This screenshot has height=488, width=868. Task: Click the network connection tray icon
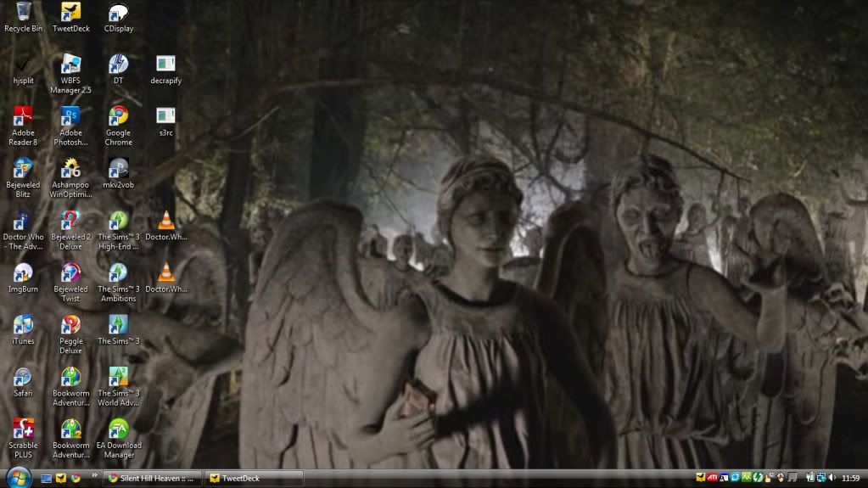[x=822, y=478]
